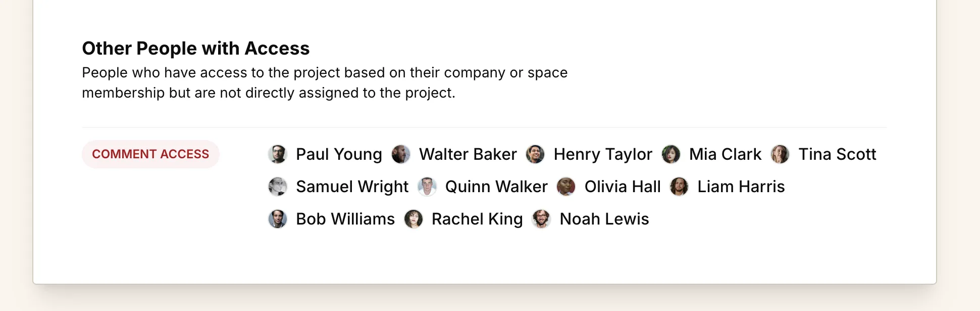Click Tina Scott's avatar picture
This screenshot has height=311, width=980.
(x=781, y=154)
